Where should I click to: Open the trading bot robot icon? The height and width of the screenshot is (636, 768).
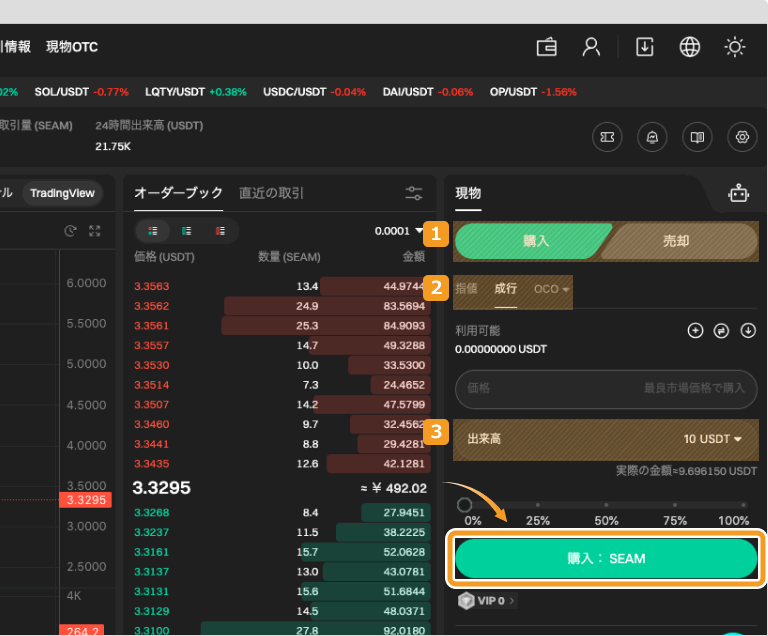pyautogui.click(x=739, y=194)
